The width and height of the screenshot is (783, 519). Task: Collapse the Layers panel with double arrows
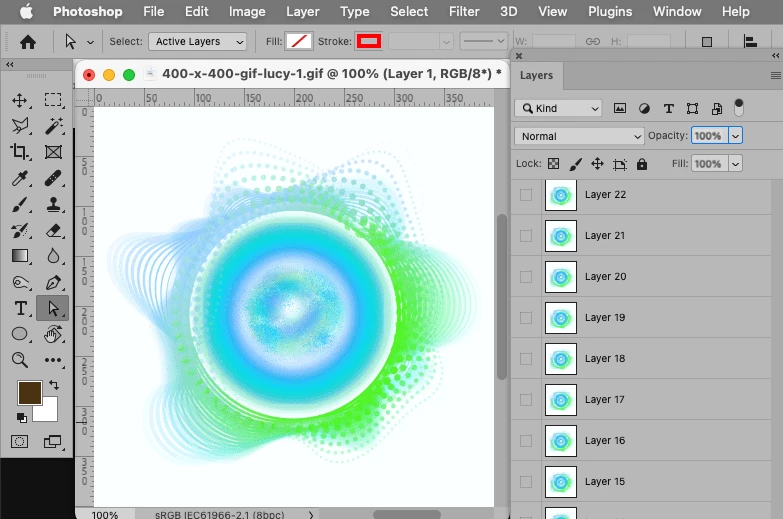(776, 55)
